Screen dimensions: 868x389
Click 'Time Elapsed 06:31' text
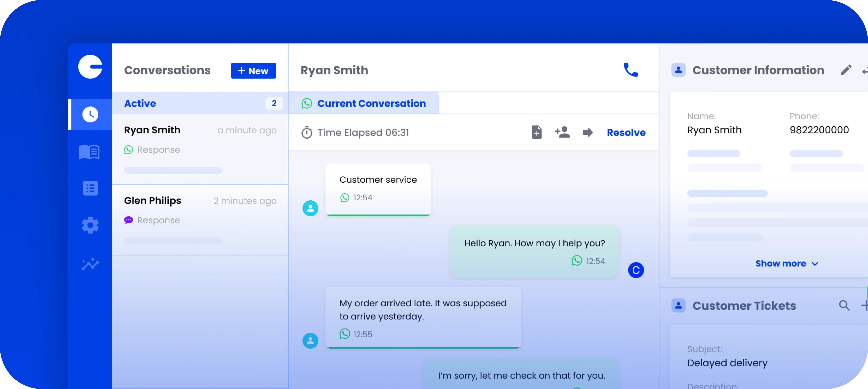point(363,132)
